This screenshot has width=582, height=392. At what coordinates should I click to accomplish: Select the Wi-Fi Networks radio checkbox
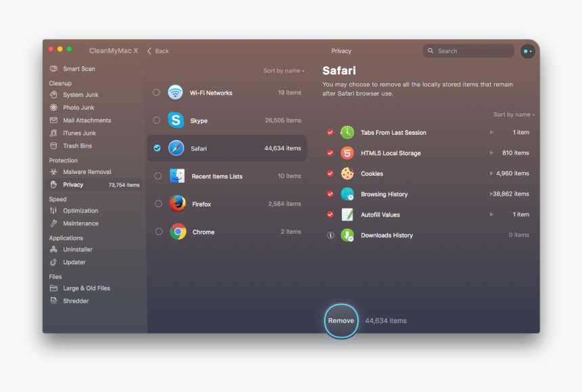tap(156, 93)
